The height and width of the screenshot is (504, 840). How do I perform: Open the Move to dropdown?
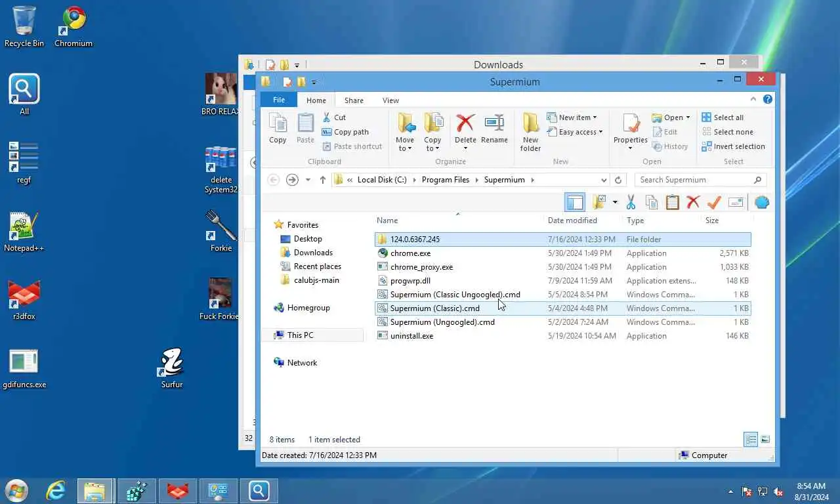(x=405, y=133)
